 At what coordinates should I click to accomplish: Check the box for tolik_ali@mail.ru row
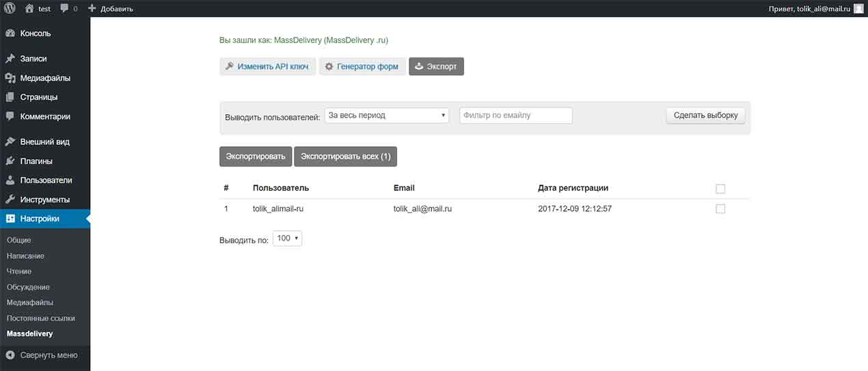click(720, 209)
